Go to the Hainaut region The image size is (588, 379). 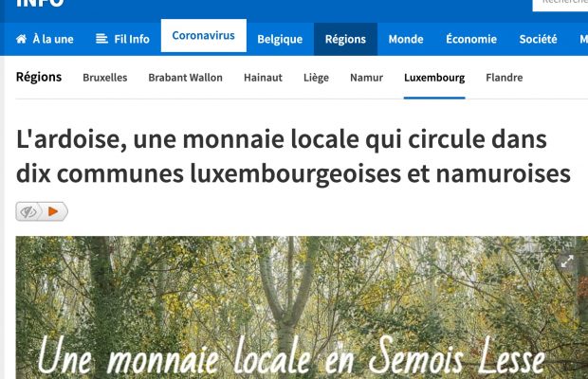263,78
